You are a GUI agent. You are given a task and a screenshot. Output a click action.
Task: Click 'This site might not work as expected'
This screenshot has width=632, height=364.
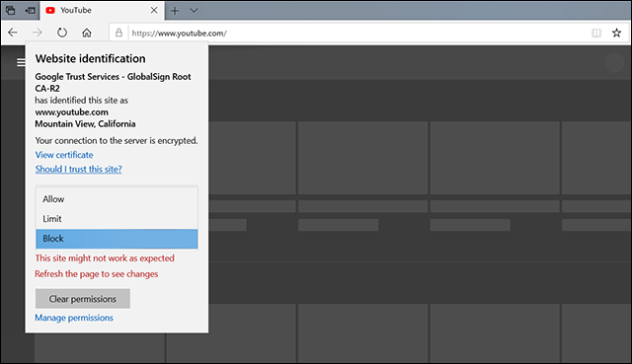[x=105, y=258]
